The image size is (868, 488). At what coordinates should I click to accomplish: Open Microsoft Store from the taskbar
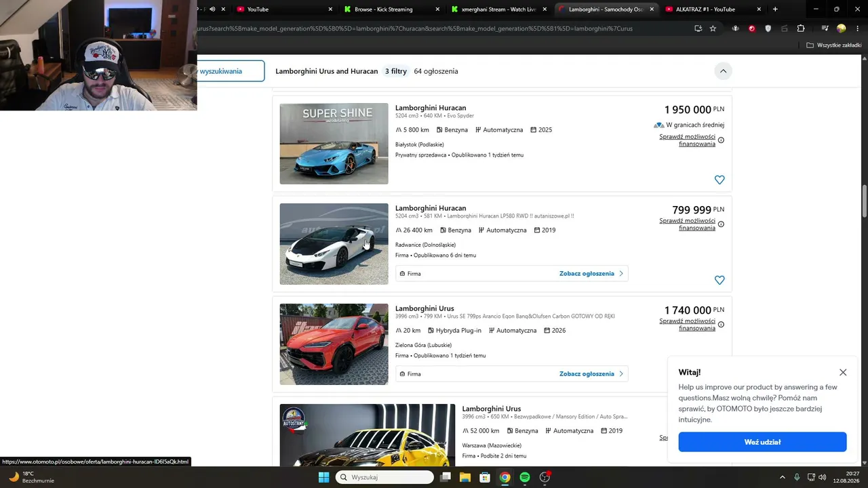pos(485,477)
